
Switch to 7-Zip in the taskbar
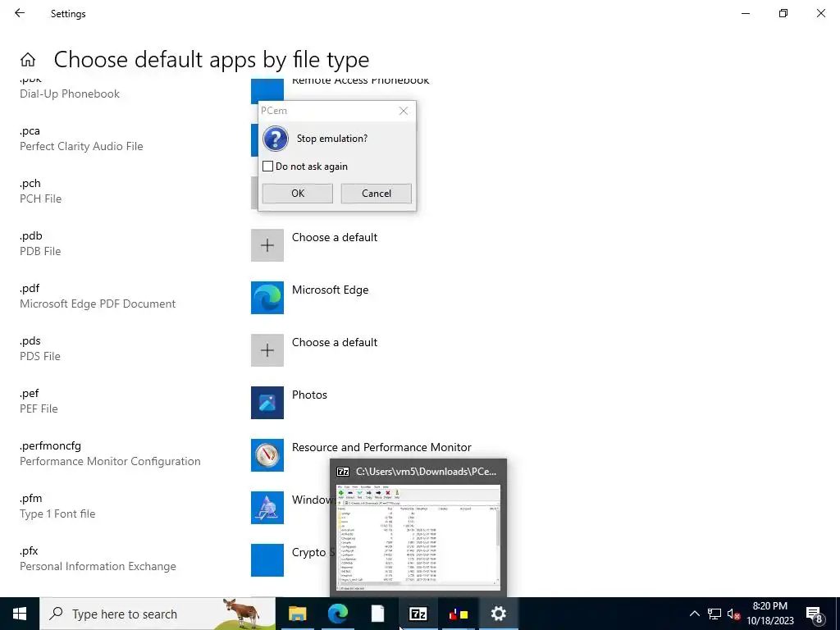[x=418, y=614]
